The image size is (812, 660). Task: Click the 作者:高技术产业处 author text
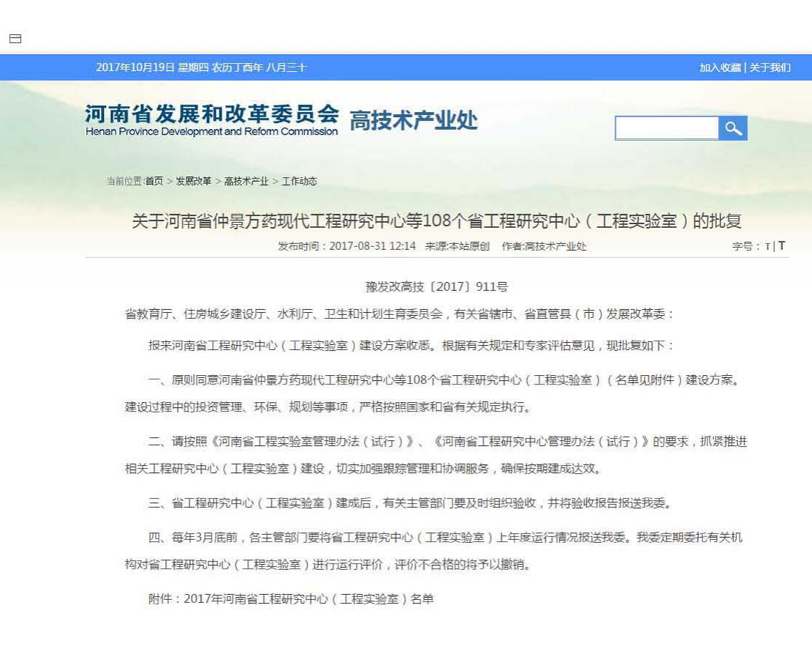click(544, 246)
